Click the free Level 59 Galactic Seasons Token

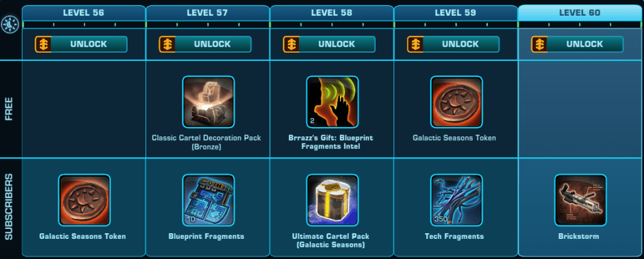tap(456, 102)
